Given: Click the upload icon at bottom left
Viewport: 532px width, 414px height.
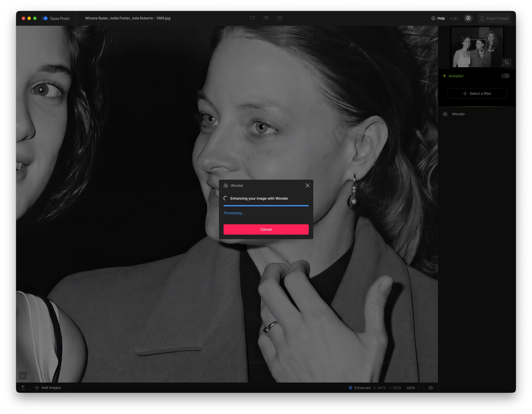Looking at the screenshot, I should click(23, 388).
